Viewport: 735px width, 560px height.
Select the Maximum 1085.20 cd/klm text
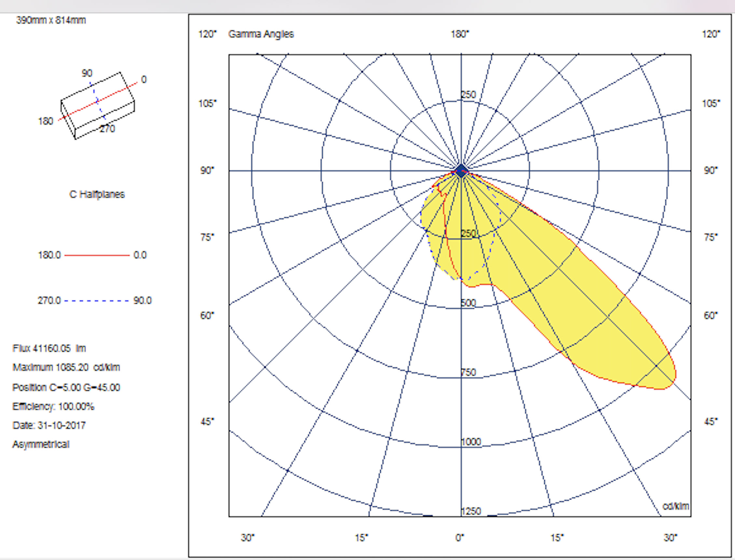[66, 368]
